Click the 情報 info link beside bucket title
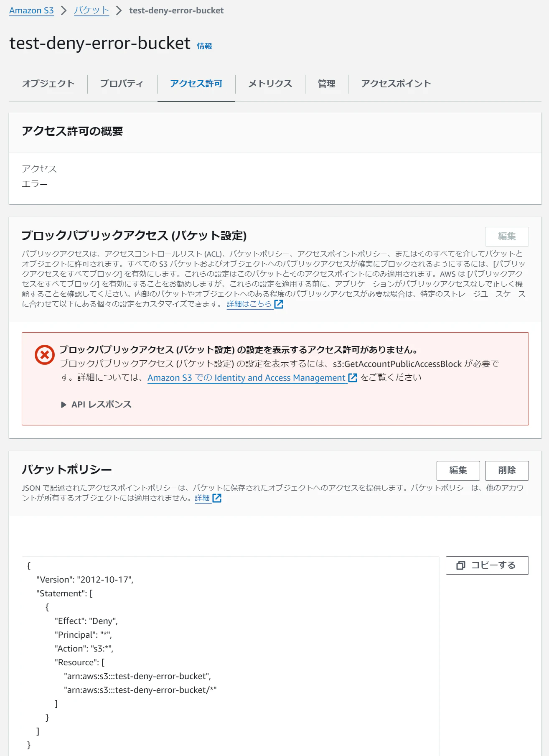The width and height of the screenshot is (549, 756). [204, 46]
